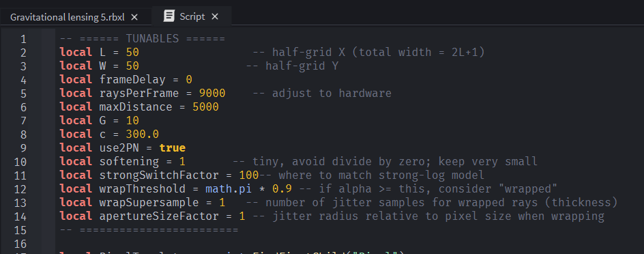This screenshot has height=254, width=644.
Task: Click the true value of use2PN
Action: pos(173,147)
